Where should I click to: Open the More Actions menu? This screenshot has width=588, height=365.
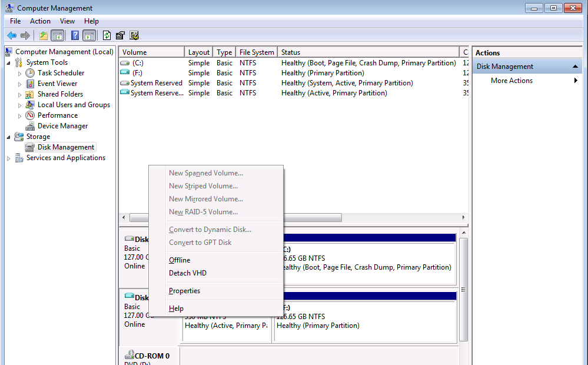coord(511,79)
